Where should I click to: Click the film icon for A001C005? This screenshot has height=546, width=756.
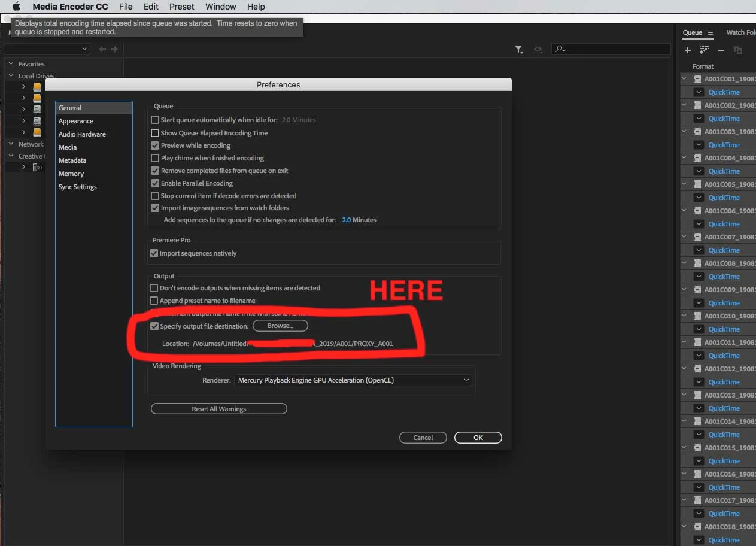point(697,184)
